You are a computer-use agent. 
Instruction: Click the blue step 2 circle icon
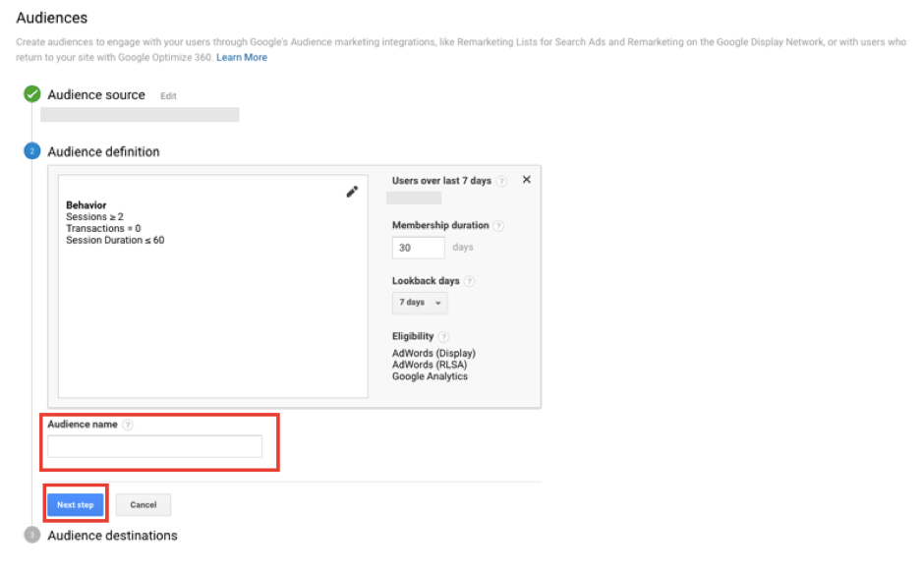32,151
